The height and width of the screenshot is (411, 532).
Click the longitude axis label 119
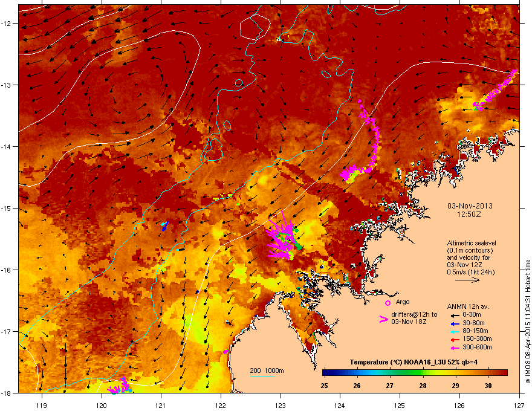[x=41, y=405]
